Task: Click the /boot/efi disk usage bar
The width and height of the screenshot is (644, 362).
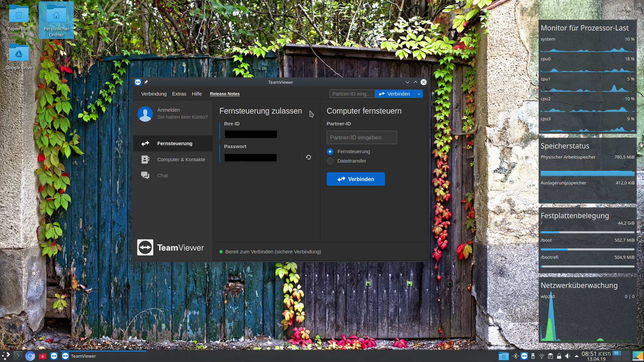Action: click(588, 266)
